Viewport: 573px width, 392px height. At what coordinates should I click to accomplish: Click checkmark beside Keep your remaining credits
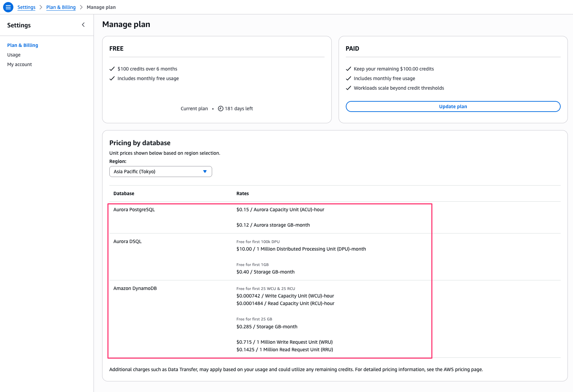tap(349, 69)
